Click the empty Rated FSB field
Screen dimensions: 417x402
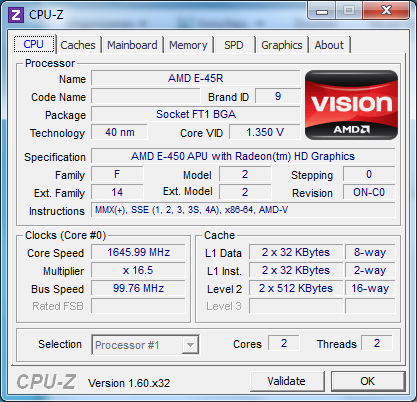[138, 306]
